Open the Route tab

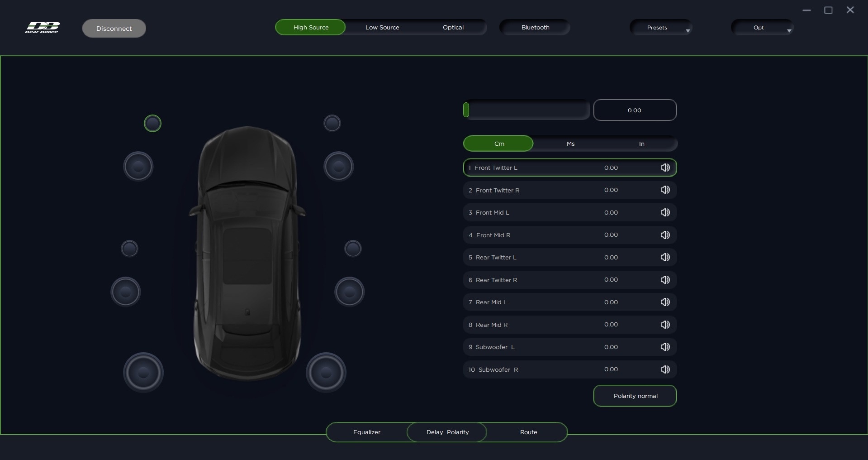pyautogui.click(x=528, y=432)
